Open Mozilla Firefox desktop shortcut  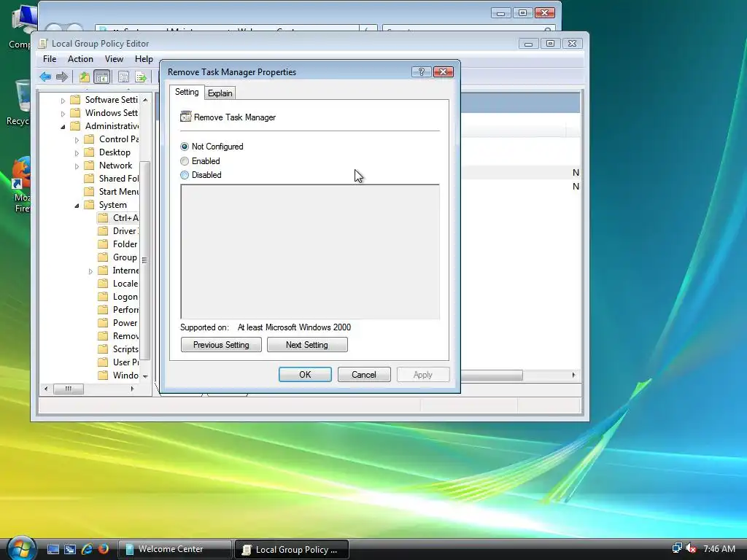(21, 186)
